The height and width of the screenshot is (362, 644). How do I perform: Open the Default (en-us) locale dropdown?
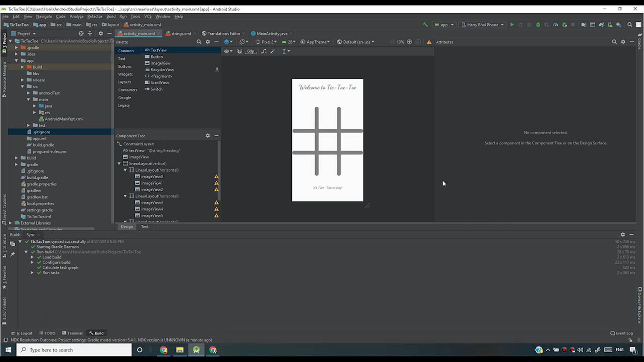click(x=356, y=42)
